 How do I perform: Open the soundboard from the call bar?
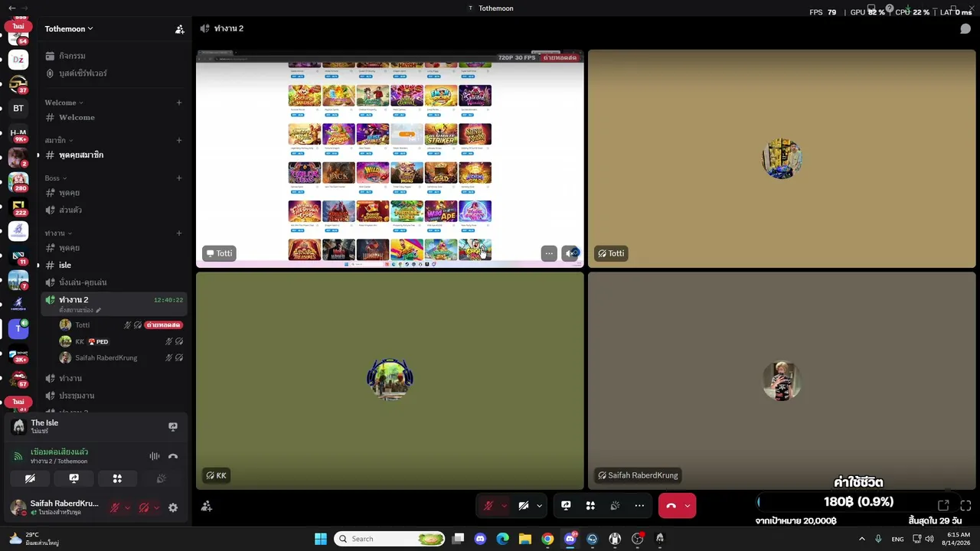point(615,506)
